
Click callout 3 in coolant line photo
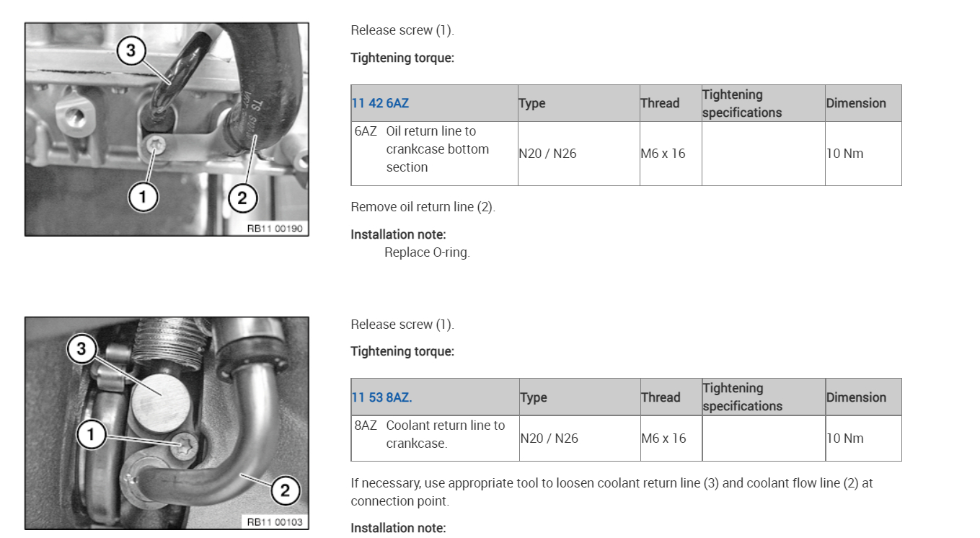point(81,349)
